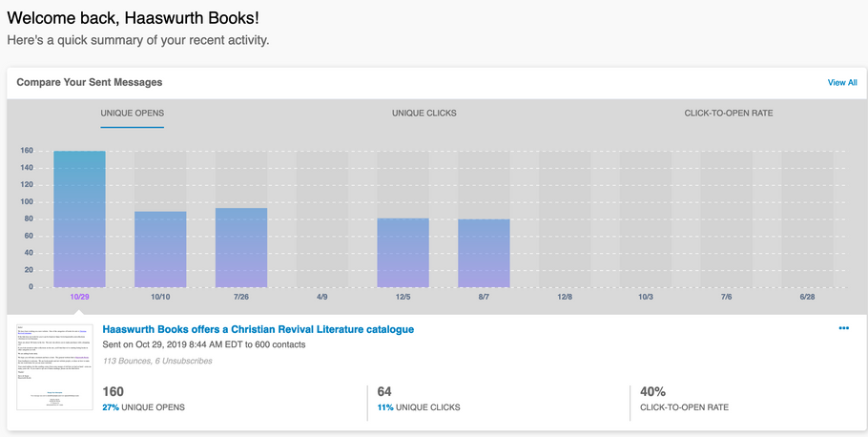Click View All link

[841, 83]
